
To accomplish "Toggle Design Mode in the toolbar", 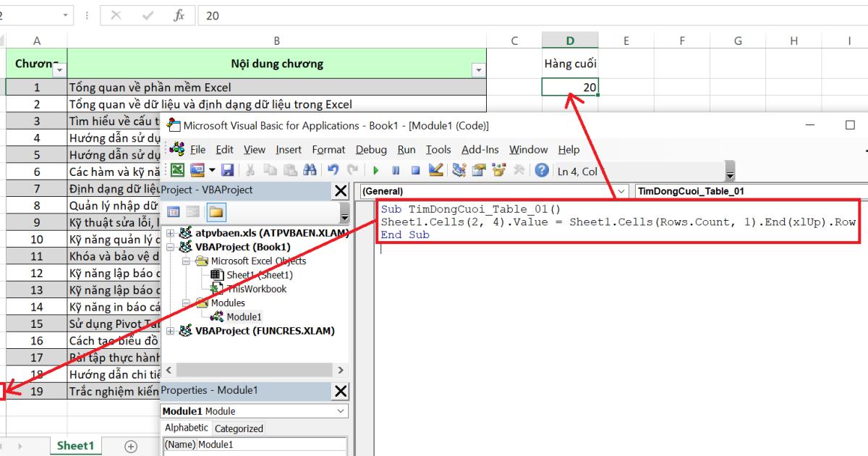I will (434, 169).
